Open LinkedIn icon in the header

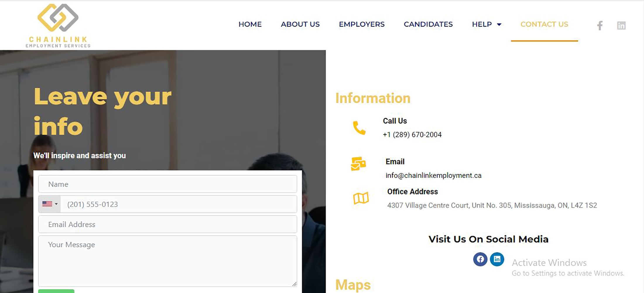click(621, 25)
